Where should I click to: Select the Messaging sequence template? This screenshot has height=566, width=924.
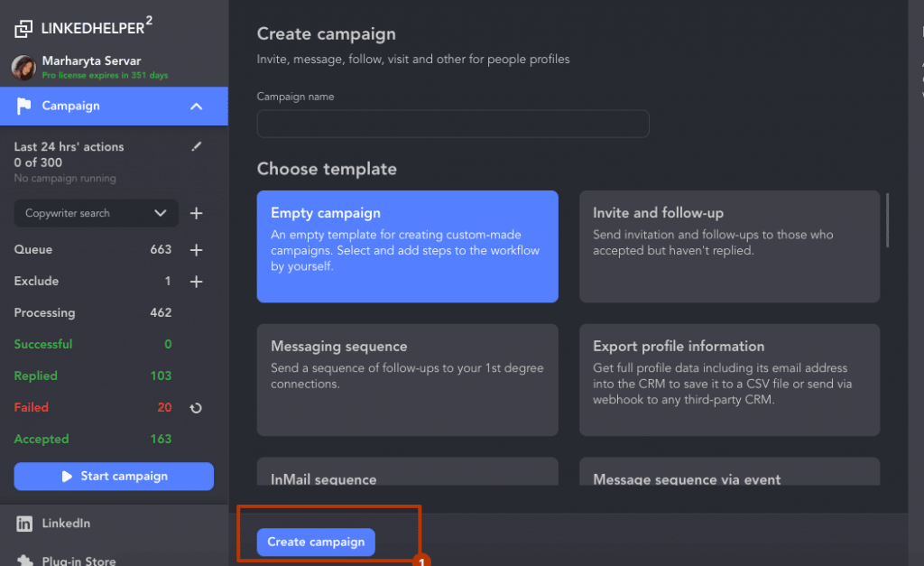point(407,380)
